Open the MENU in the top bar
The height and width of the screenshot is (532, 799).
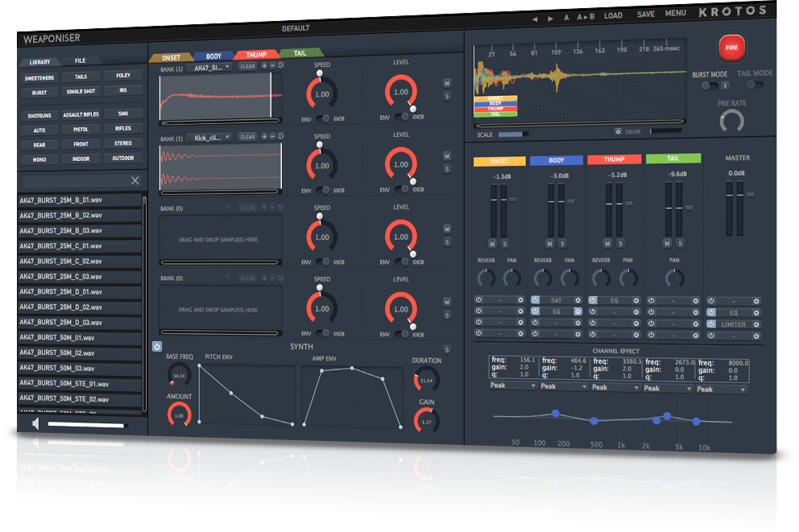coord(675,13)
